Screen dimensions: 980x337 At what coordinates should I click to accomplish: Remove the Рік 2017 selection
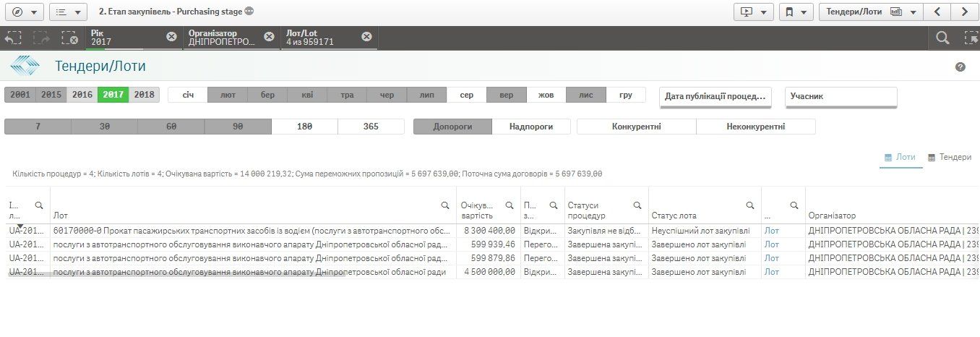coord(171,37)
